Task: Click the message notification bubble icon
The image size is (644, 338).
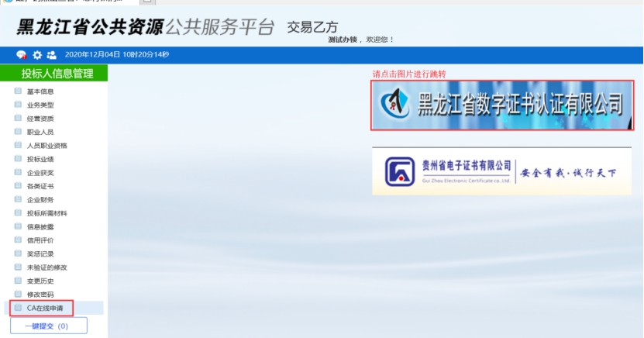Action: (22, 55)
